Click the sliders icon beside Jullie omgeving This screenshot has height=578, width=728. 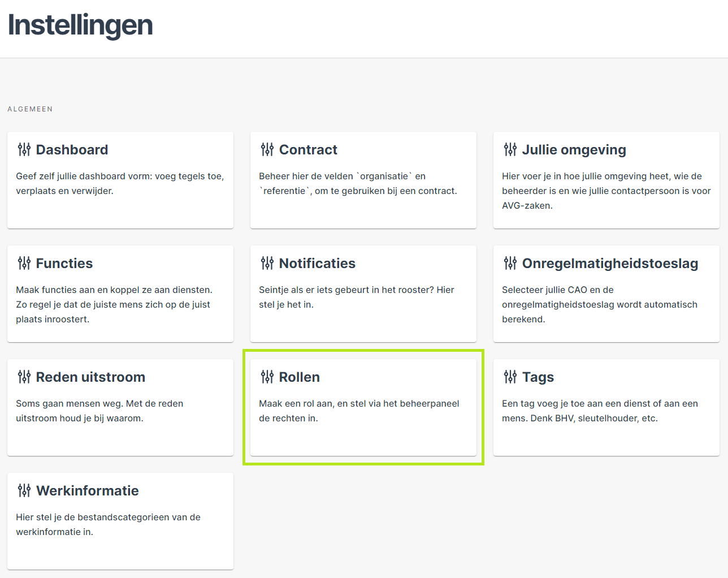(x=510, y=149)
